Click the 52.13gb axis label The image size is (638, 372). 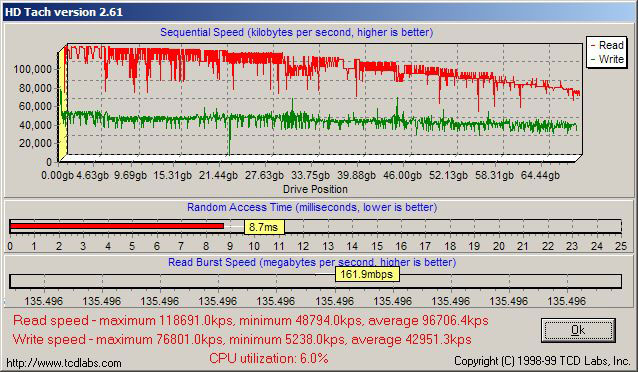pos(448,175)
